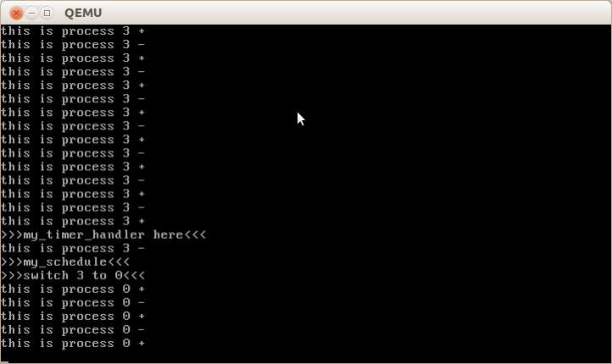Click the topmost process 3 + line
Image resolution: width=612 pixels, height=364 pixels.
click(73, 30)
